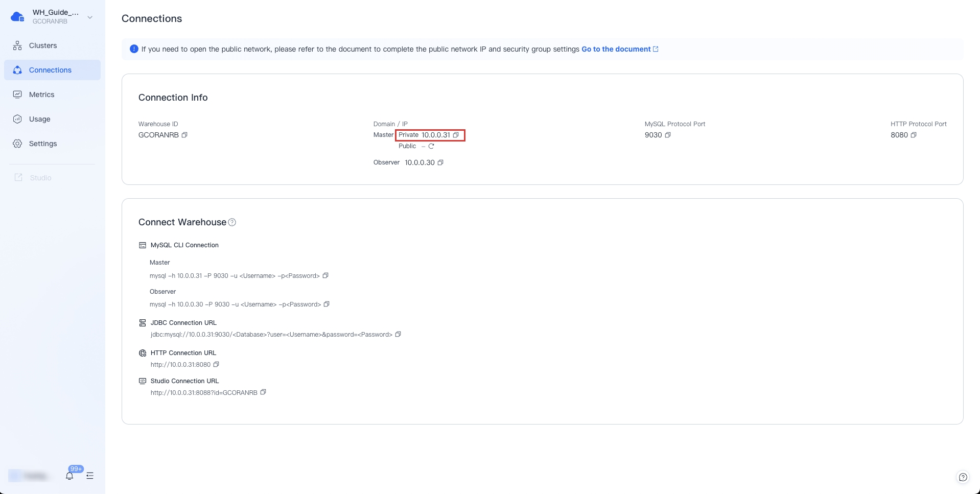Open the Clusters page
Viewport: 980px width, 494px height.
click(43, 45)
